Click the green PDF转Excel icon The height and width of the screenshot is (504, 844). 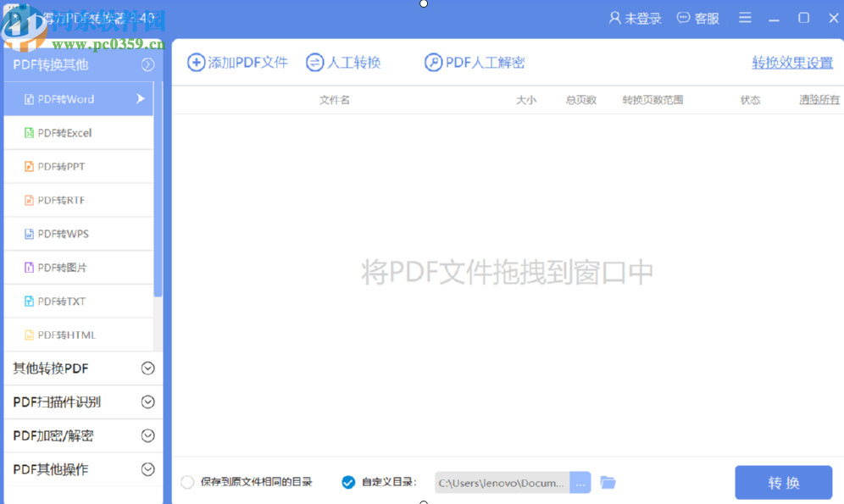(29, 133)
